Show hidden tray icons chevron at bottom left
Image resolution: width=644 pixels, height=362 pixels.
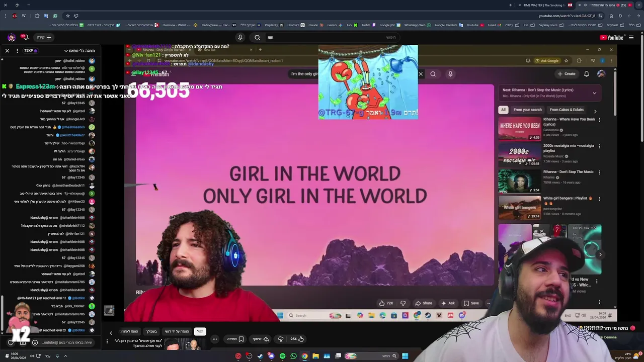coord(65,356)
